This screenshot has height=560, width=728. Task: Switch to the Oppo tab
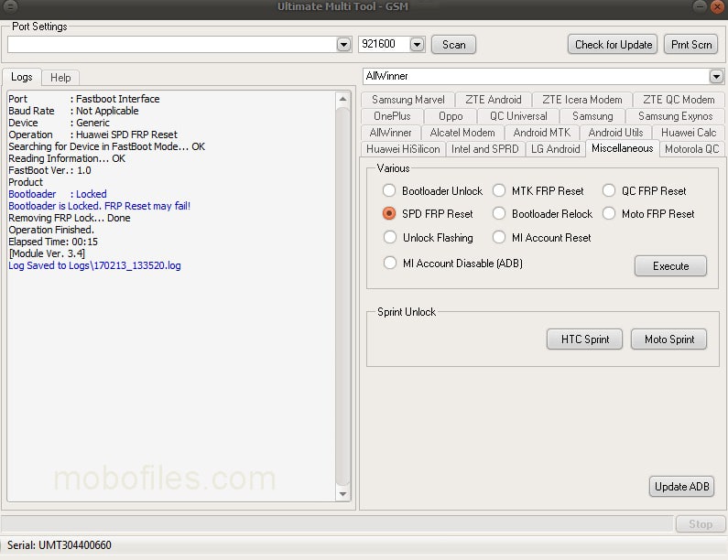(451, 116)
